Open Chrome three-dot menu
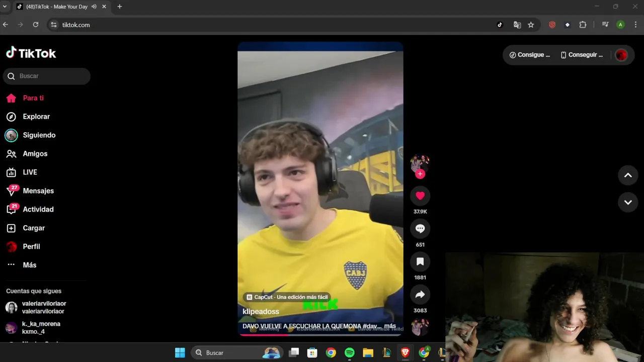 coord(635,25)
